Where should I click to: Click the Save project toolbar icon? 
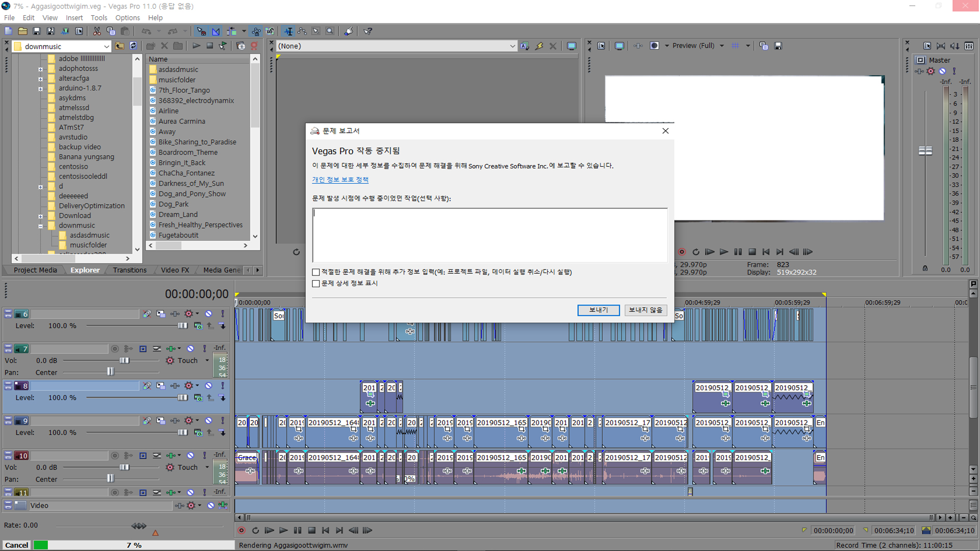pos(36,31)
